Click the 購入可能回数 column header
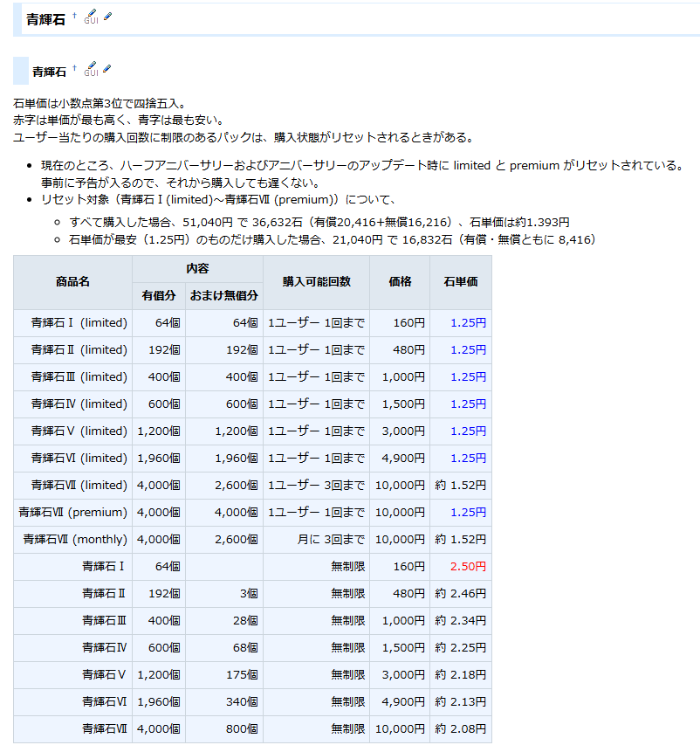The image size is (700, 752). pos(316,282)
